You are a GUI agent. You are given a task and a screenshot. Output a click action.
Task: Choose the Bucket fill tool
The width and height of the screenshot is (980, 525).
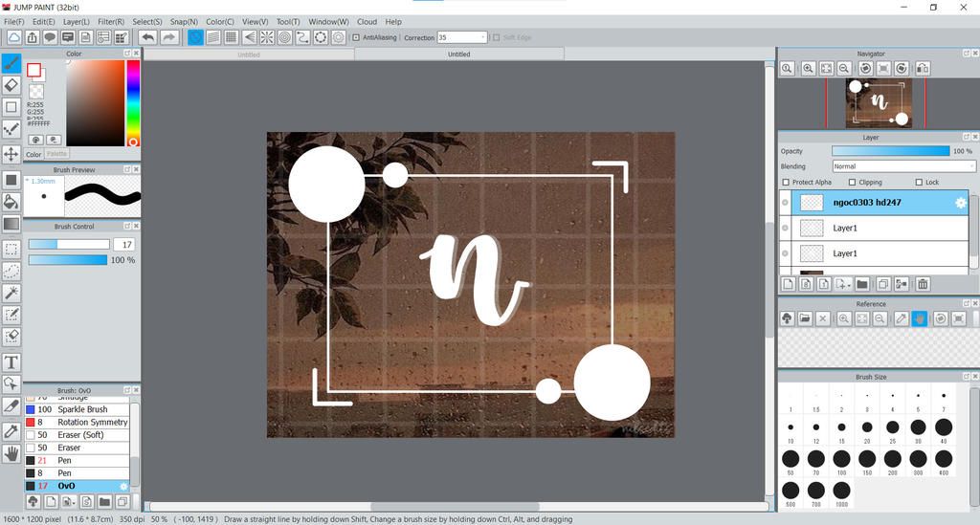(11, 201)
